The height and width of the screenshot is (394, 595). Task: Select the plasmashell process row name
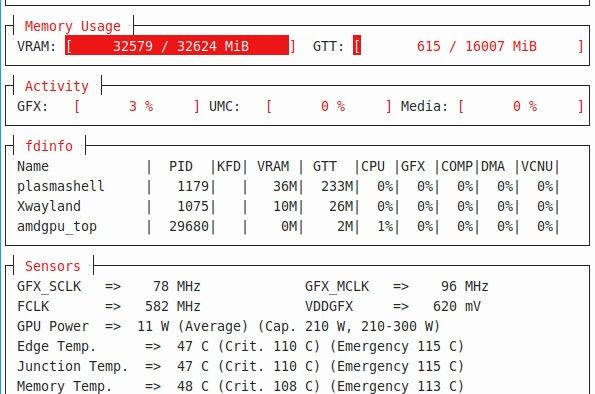[x=61, y=186]
